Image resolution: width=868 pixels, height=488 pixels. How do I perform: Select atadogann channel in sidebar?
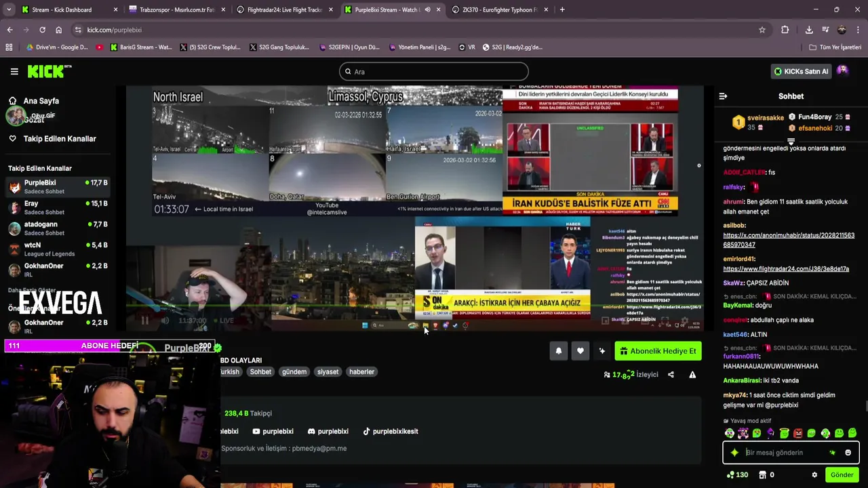pyautogui.click(x=58, y=228)
